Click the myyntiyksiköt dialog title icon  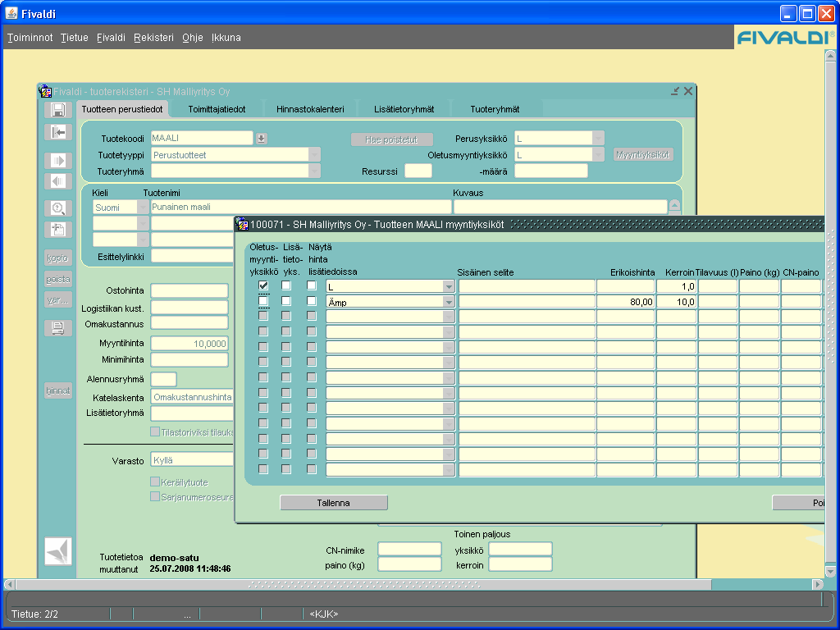243,224
